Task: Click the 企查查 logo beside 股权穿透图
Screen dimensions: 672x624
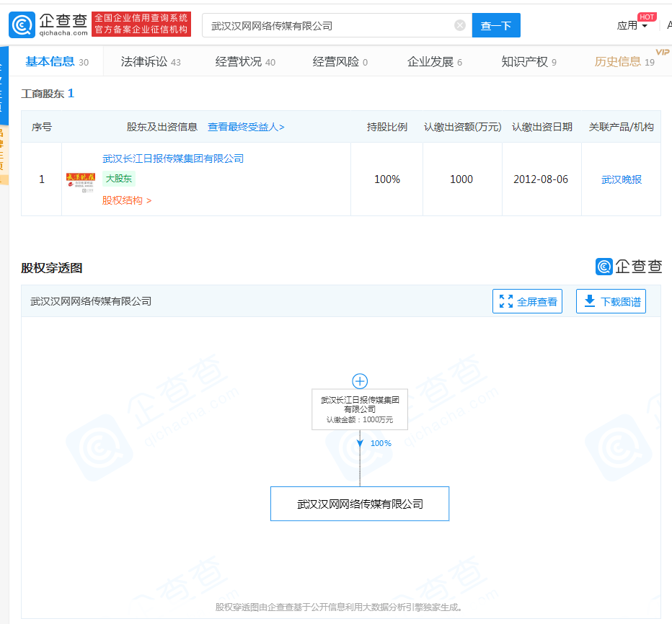Action: point(628,267)
